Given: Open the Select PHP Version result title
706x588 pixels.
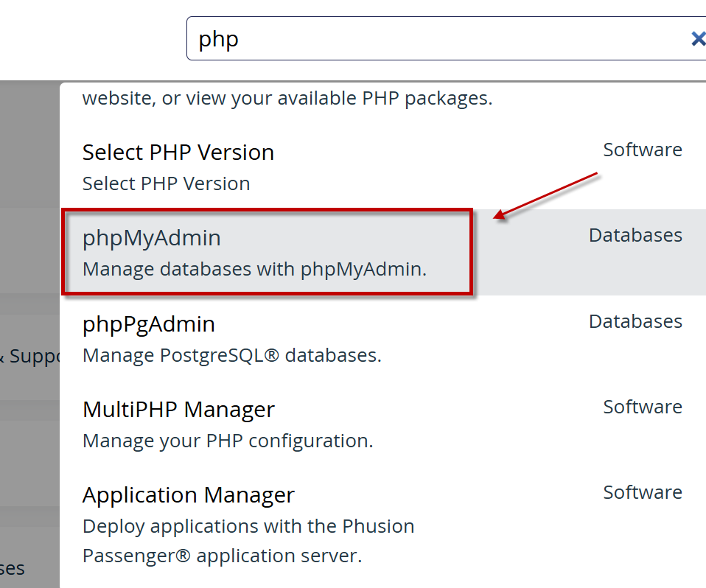Looking at the screenshot, I should (178, 153).
